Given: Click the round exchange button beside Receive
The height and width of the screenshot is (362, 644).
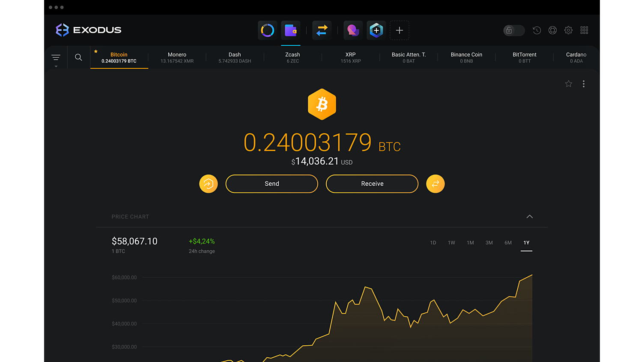Looking at the screenshot, I should point(435,184).
